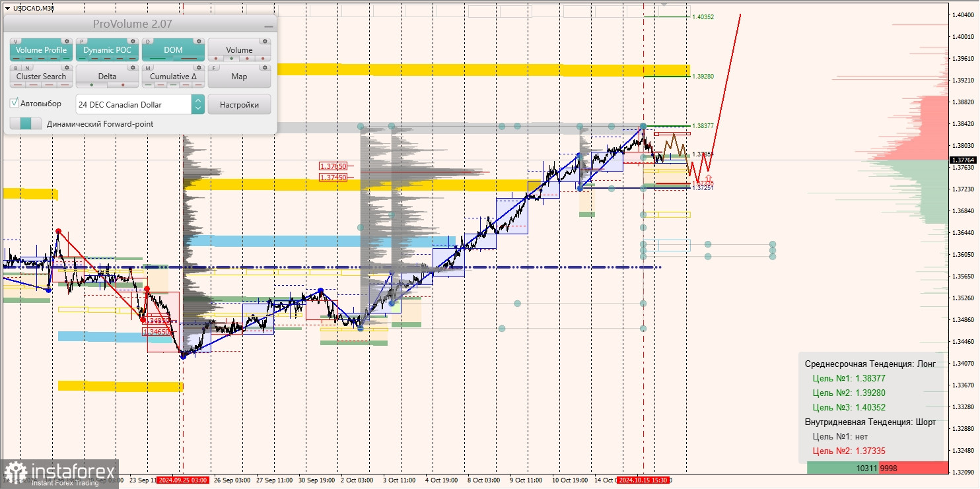The image size is (980, 489).
Task: Toggle the Delta indicator
Action: 107,77
